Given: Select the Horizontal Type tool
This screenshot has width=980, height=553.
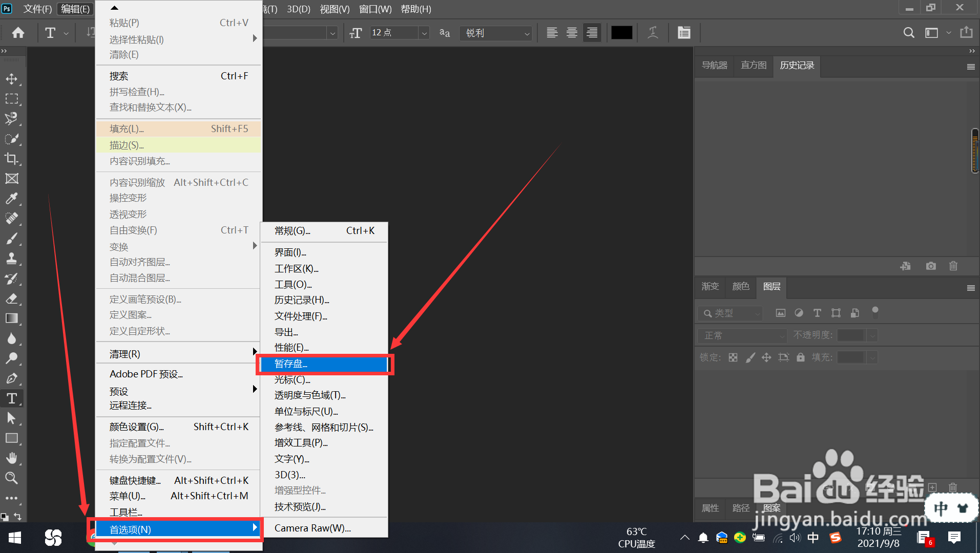Looking at the screenshot, I should pyautogui.click(x=12, y=398).
